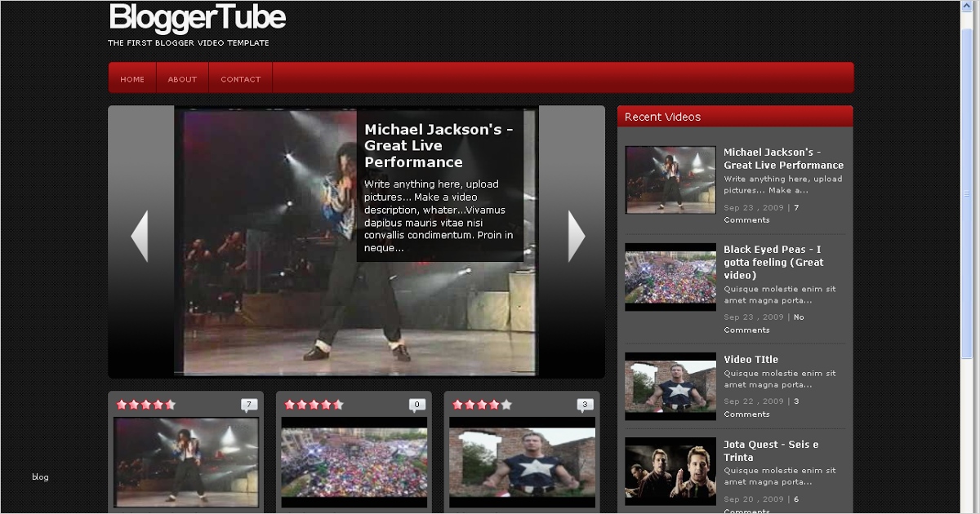Image resolution: width=980 pixels, height=514 pixels.
Task: Click the comment badge showing 3 comments
Action: pyautogui.click(x=583, y=402)
